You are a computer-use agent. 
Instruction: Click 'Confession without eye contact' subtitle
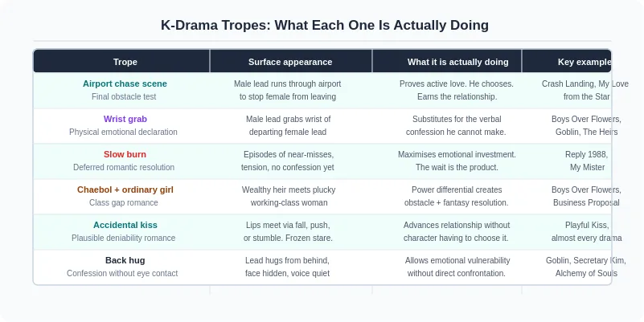click(x=122, y=273)
